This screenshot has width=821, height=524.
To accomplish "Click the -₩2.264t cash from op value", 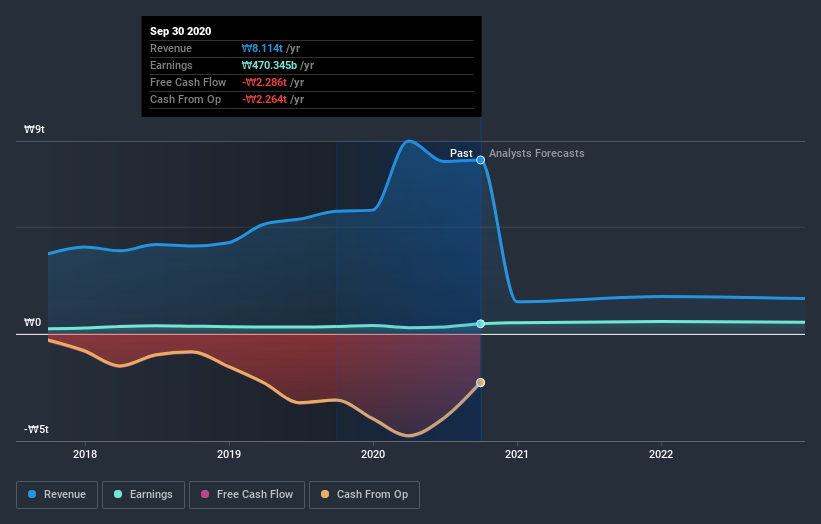I will [x=264, y=99].
